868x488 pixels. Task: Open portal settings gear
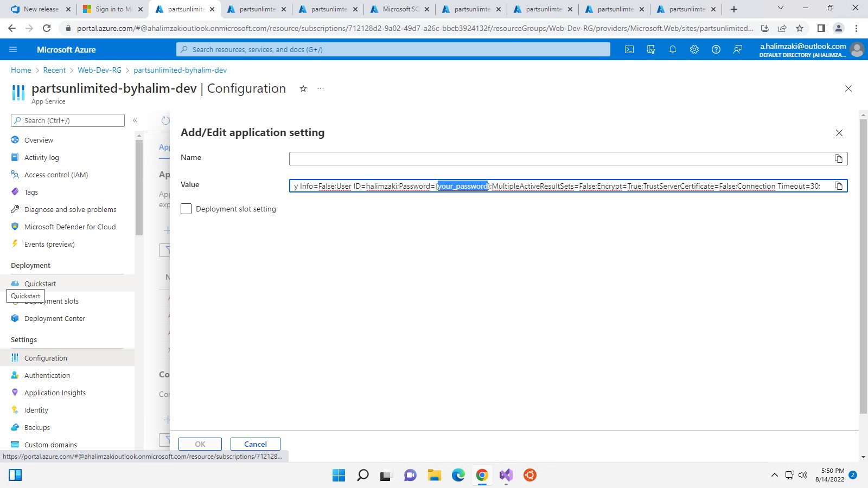click(694, 49)
